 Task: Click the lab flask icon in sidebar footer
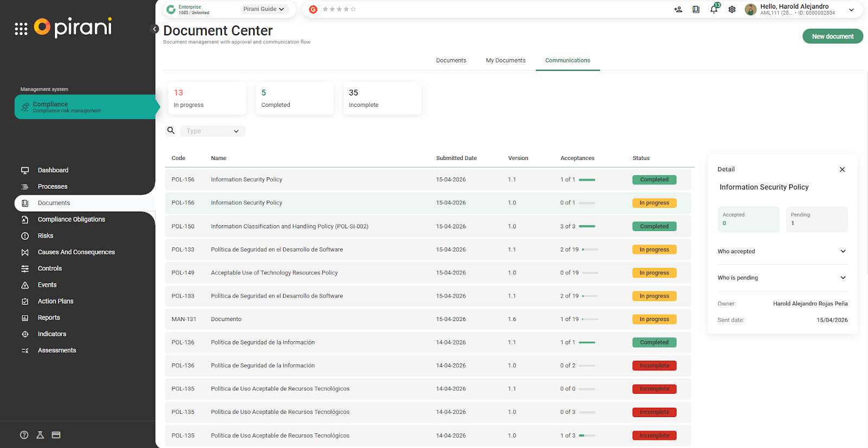click(x=40, y=435)
